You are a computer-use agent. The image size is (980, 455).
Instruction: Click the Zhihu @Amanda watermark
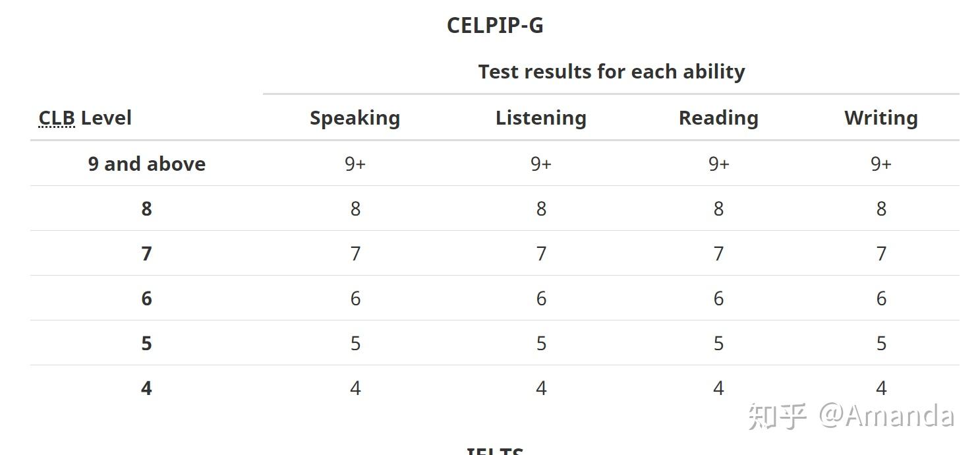pyautogui.click(x=851, y=416)
